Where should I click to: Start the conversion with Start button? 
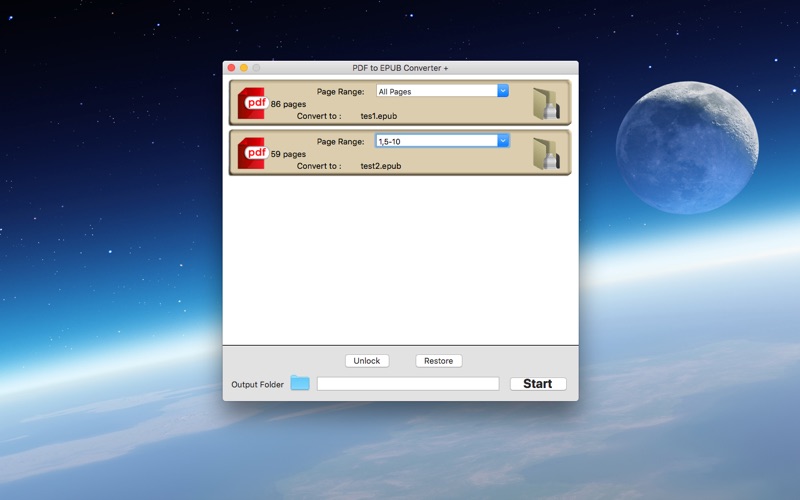click(x=538, y=384)
